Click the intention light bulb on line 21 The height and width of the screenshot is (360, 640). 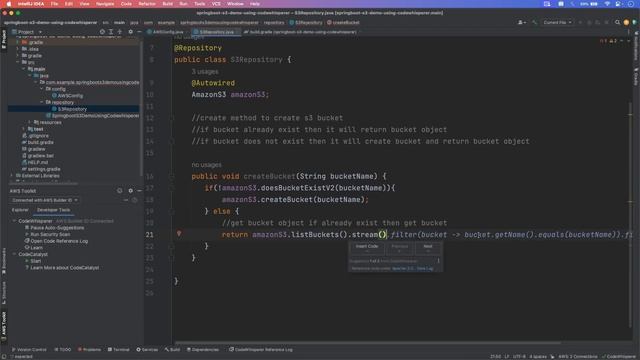[179, 234]
